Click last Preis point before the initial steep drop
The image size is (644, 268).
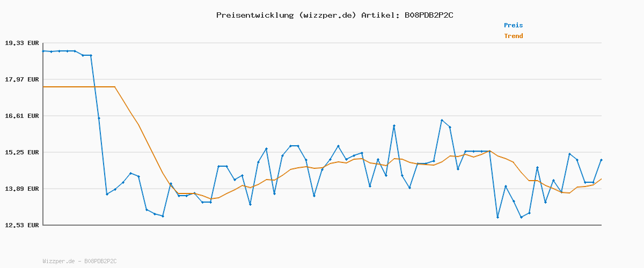pos(91,55)
